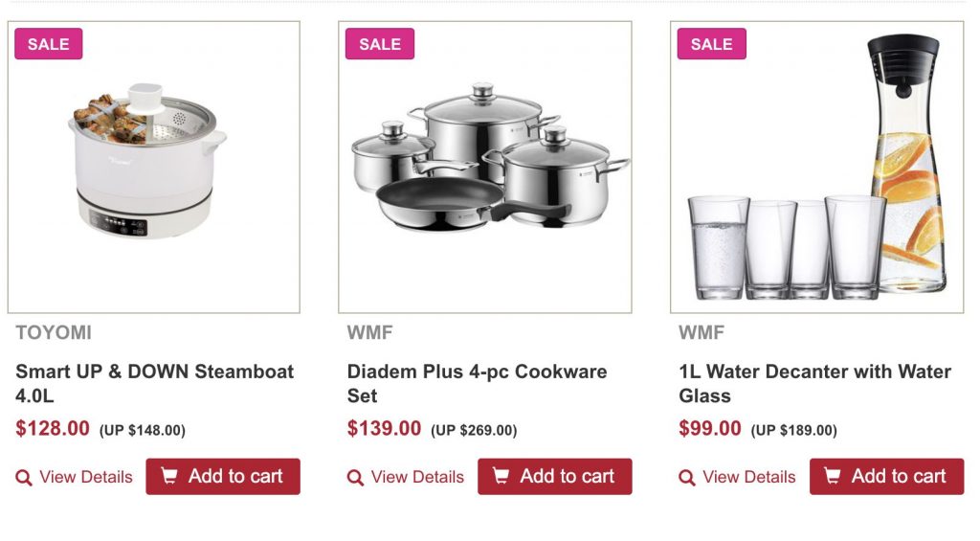The height and width of the screenshot is (541, 980).
Task: Click the white Toyomi steamboat product image
Action: pyautogui.click(x=149, y=163)
